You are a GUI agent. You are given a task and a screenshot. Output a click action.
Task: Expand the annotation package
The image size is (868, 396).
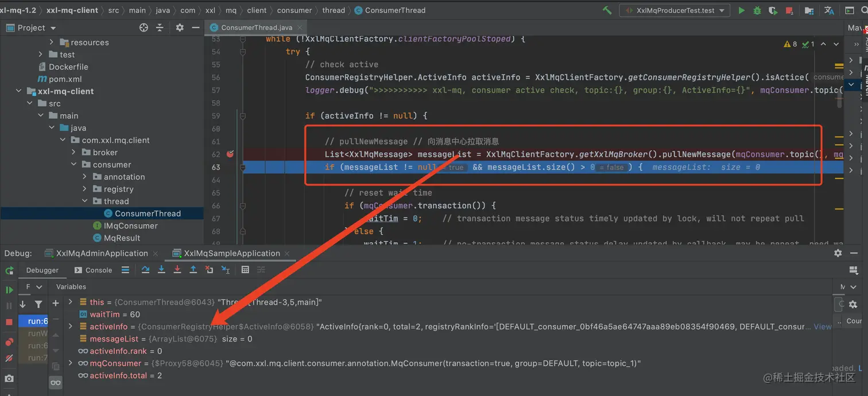click(84, 177)
